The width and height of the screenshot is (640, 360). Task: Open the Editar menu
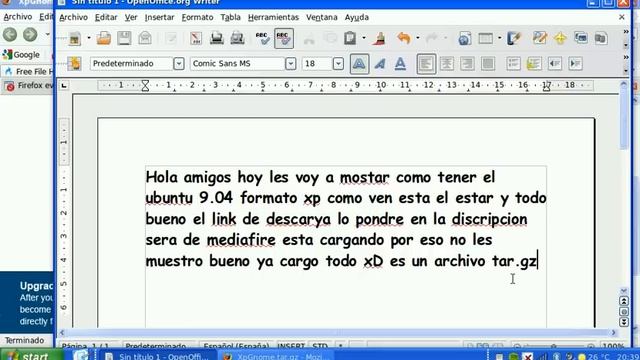[x=106, y=18]
